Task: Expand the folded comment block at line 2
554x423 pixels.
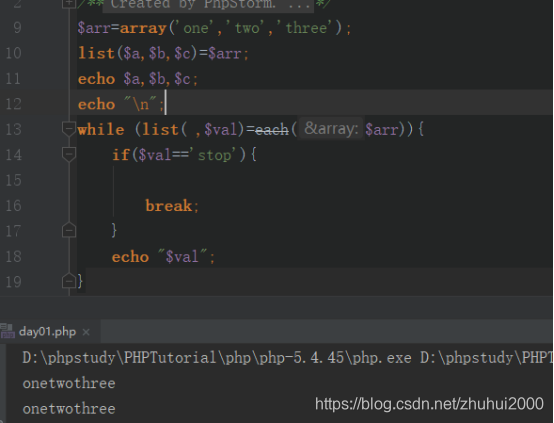Action: click(69, 4)
